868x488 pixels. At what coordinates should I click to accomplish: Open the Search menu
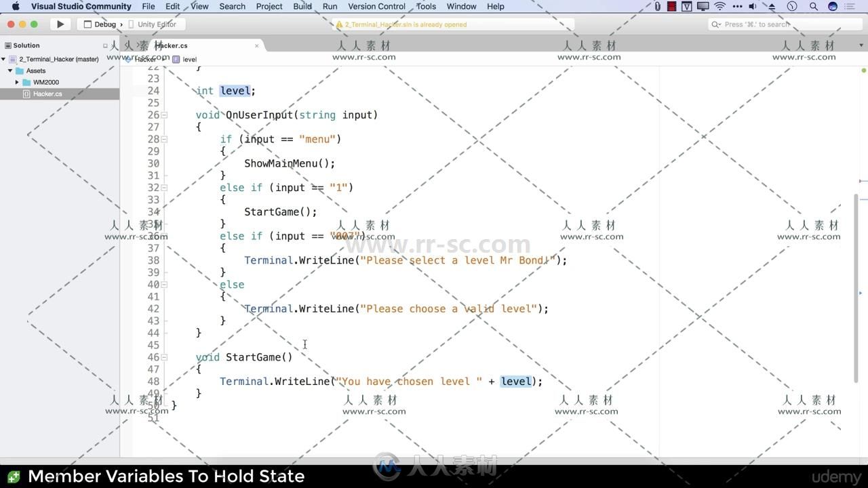[232, 6]
